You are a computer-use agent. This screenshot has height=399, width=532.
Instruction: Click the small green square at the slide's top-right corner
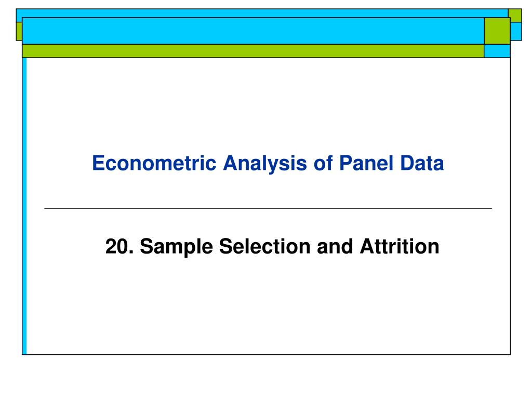515,16
